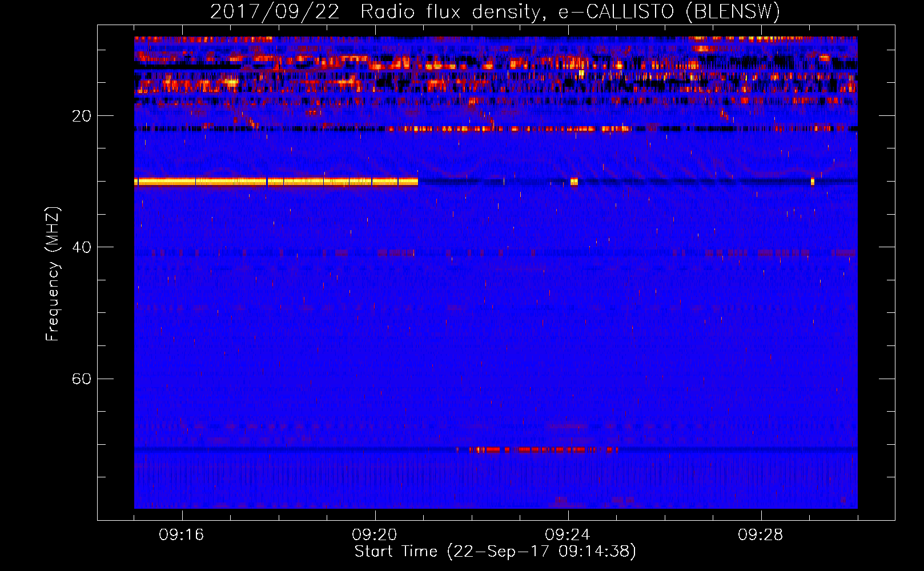Click the small yellow burst at 09:24 near 30 MHz
This screenshot has width=924, height=571.
click(574, 182)
